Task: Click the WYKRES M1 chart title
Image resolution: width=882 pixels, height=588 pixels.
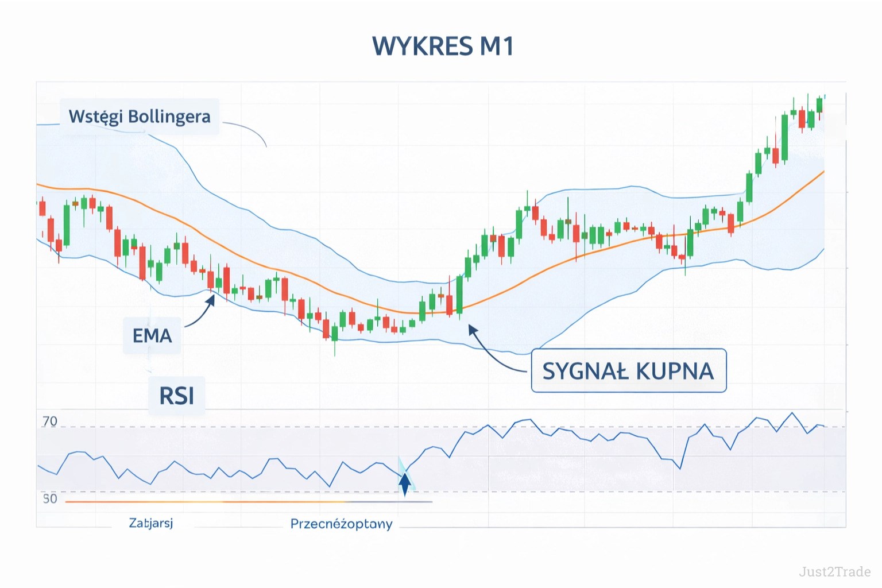Action: click(442, 46)
